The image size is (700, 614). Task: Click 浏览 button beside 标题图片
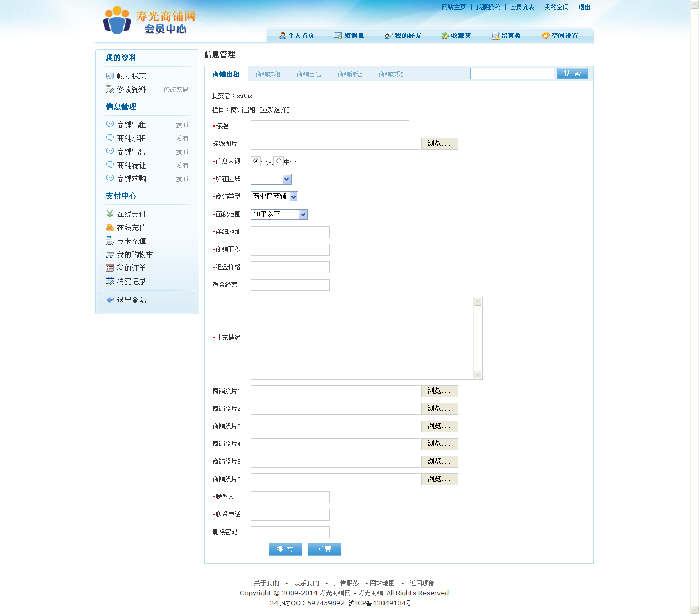click(439, 144)
